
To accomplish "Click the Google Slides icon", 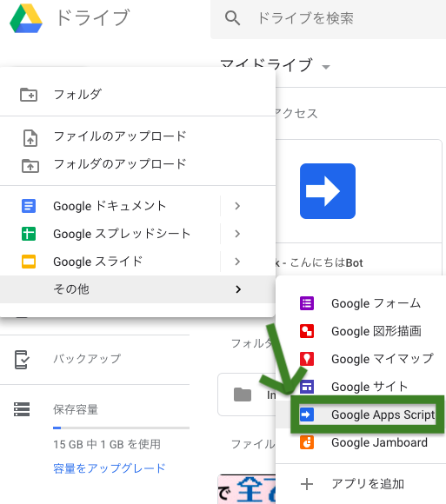I will (29, 262).
